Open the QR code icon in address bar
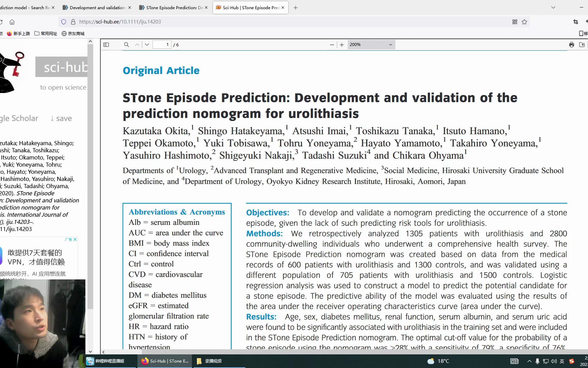588x368 pixels. [x=515, y=22]
